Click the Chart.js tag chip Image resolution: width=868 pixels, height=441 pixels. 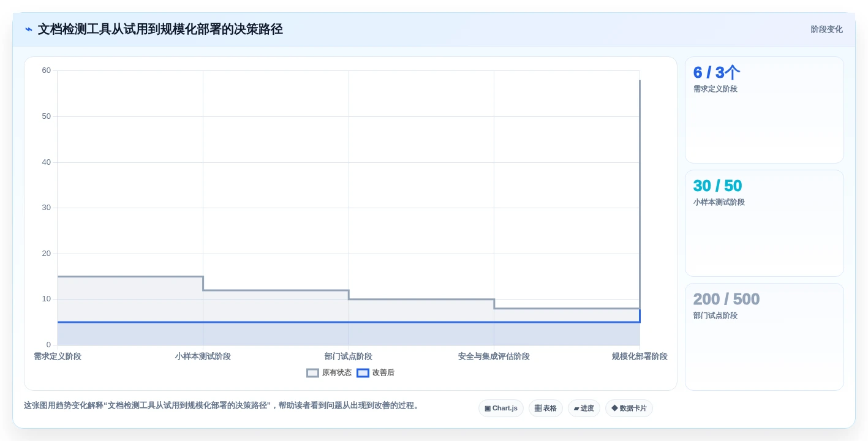(501, 409)
